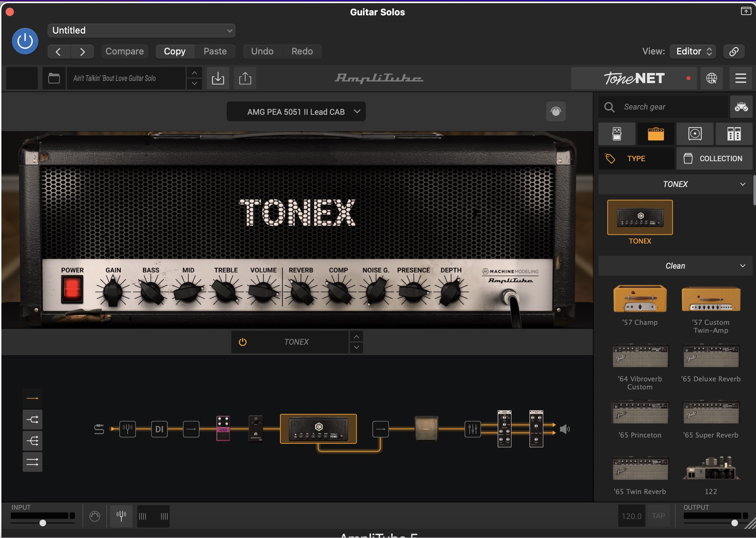Open the ToneNET panel
Screen dimensions: 756x538
[634, 78]
